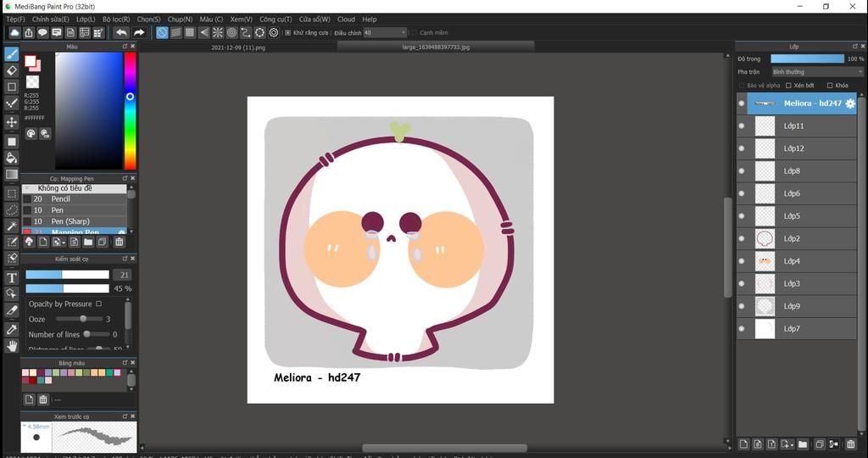Viewport: 868px width, 458px height.
Task: Add new folder in layer panel
Action: 803,444
